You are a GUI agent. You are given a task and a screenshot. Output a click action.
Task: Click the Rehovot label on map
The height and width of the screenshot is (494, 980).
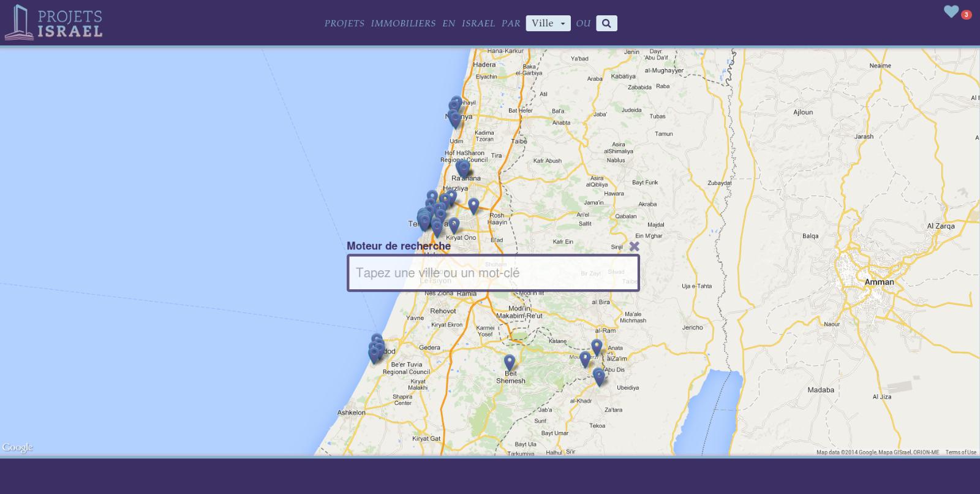[x=443, y=311]
